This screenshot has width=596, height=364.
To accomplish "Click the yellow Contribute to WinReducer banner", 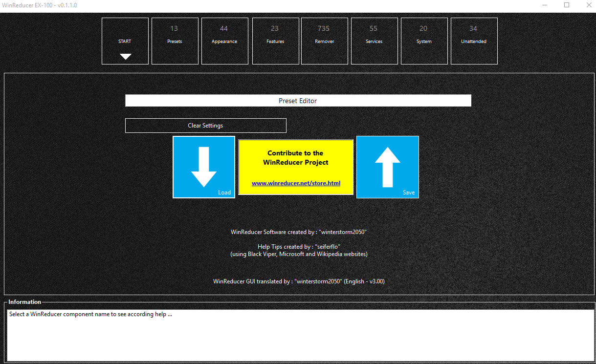I will 296,167.
